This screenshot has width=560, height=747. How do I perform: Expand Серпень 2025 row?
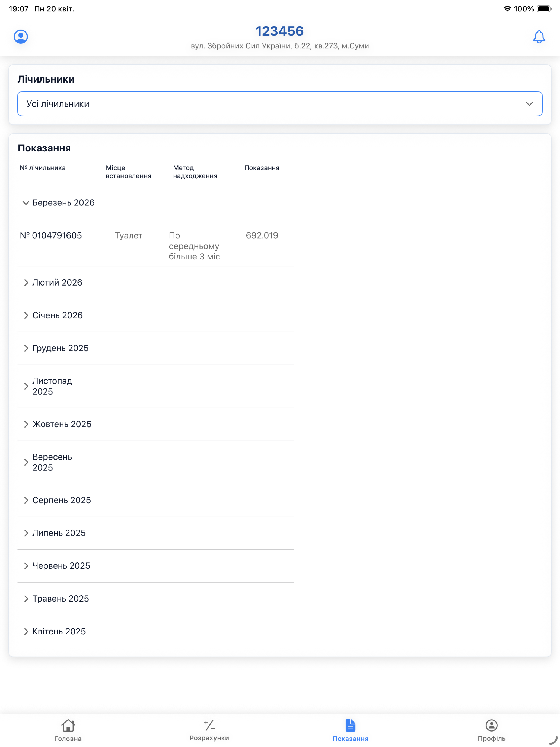coord(156,500)
